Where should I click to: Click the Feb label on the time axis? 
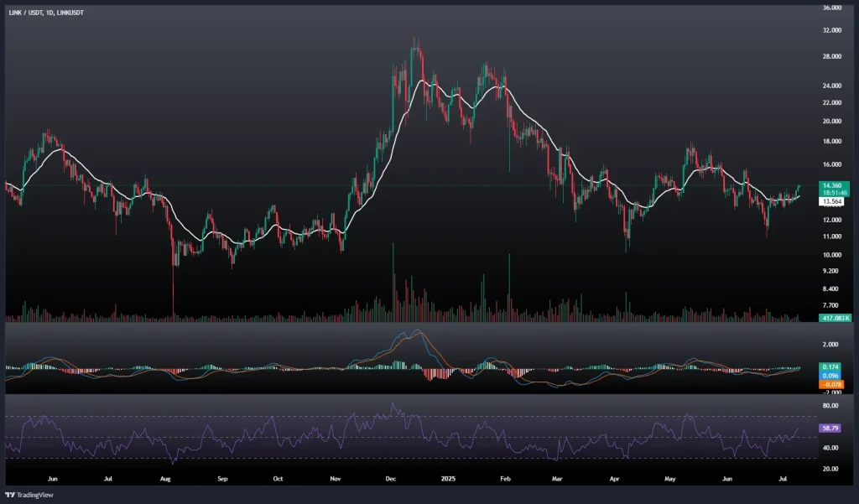click(504, 479)
